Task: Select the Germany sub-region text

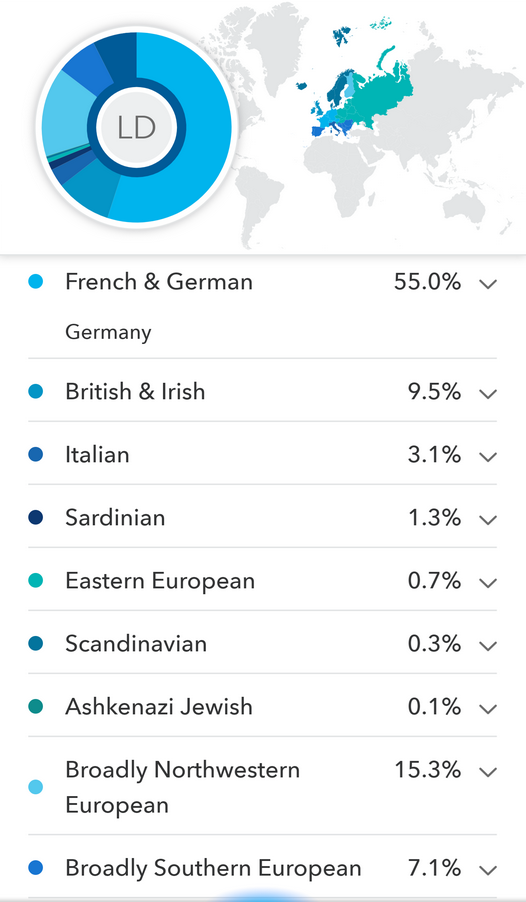Action: pos(108,332)
